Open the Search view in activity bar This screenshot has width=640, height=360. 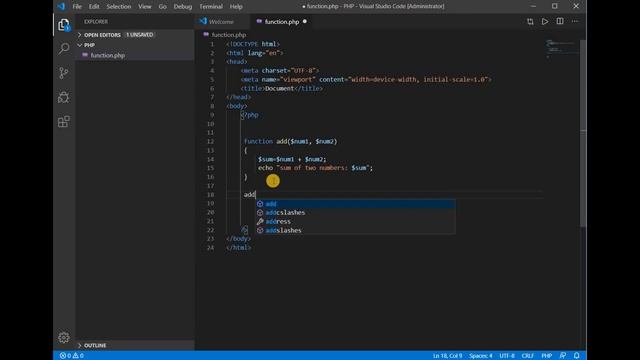point(64,49)
